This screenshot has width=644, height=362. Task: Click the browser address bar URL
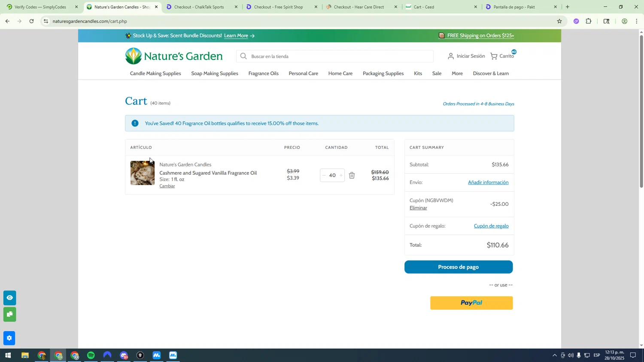tap(90, 21)
